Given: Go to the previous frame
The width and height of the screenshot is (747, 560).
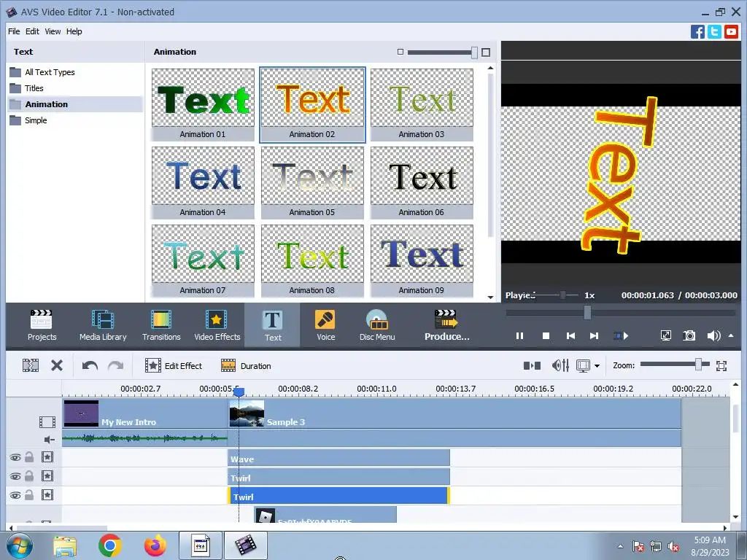Looking at the screenshot, I should [x=570, y=335].
